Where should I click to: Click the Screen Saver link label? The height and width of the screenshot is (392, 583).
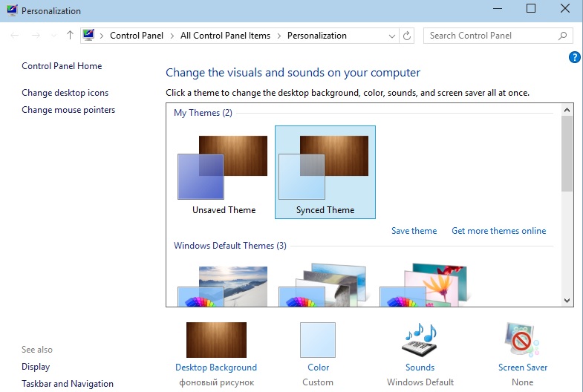(523, 367)
